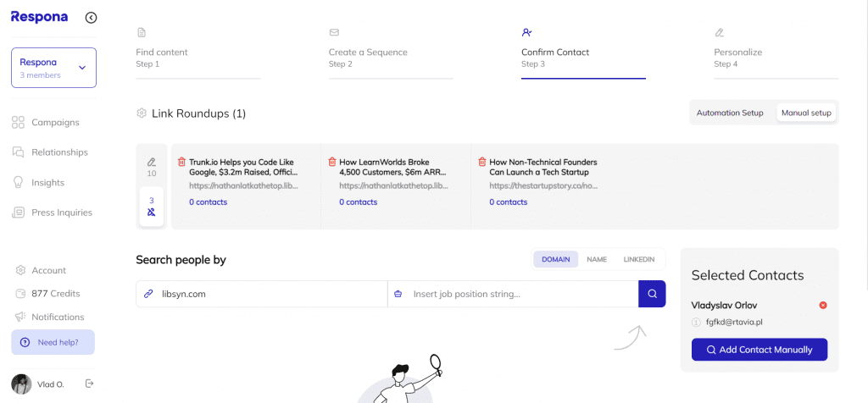This screenshot has height=403, width=868.
Task: Click question mark icon in Need help
Action: pos(25,342)
